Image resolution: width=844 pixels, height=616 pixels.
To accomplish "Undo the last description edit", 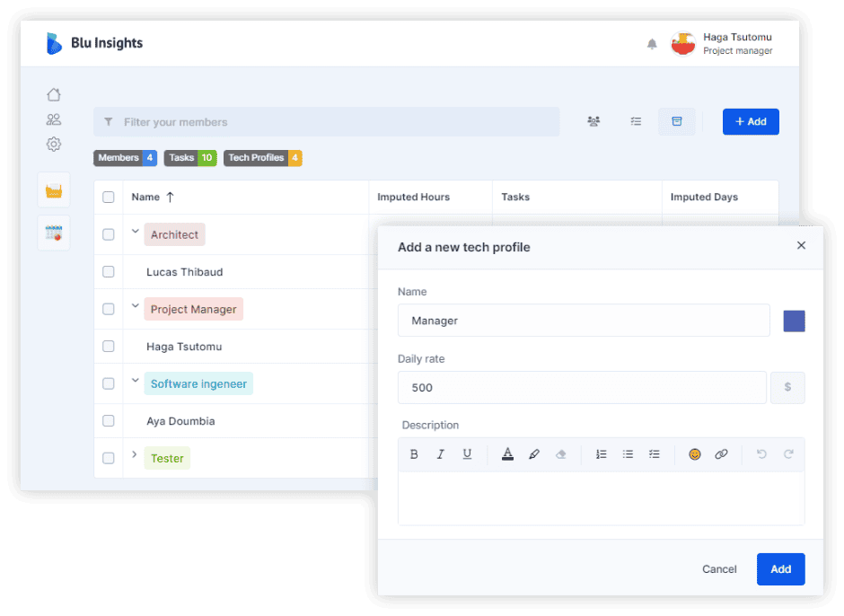I will click(x=761, y=454).
